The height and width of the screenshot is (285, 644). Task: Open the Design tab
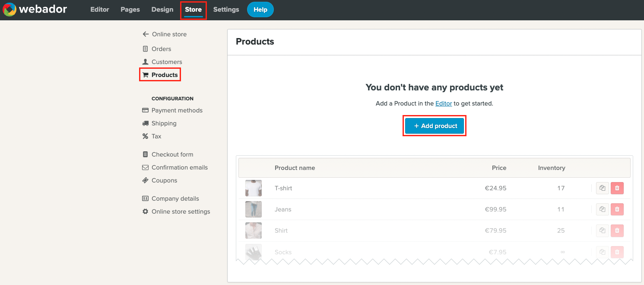162,10
